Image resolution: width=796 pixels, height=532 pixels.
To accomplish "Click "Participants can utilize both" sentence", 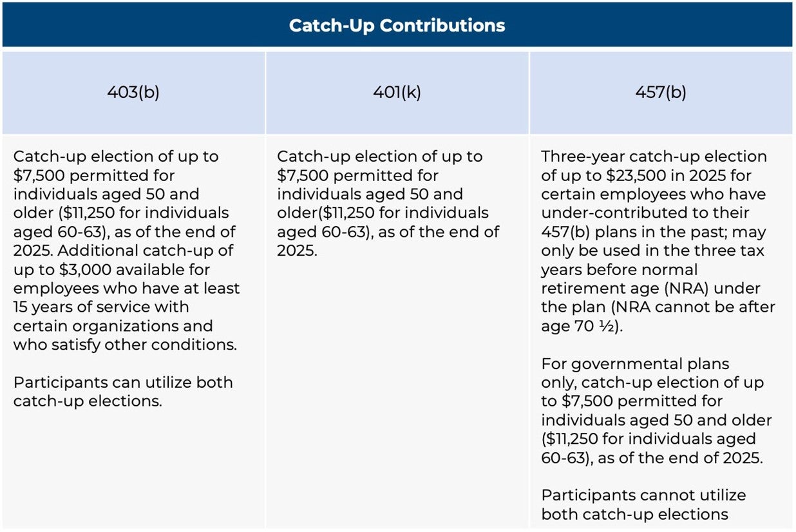I will point(123,383).
